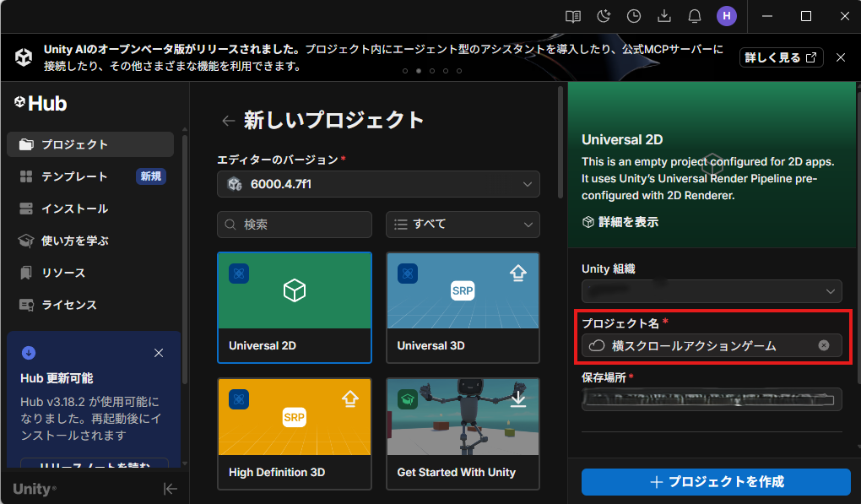Click the search magnifier icon
861x504 pixels.
click(230, 225)
